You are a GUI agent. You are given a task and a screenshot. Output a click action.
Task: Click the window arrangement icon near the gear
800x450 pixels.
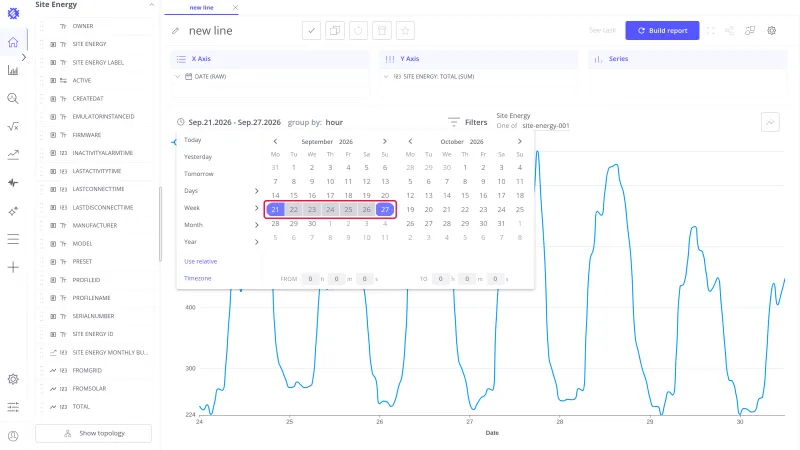tap(750, 31)
